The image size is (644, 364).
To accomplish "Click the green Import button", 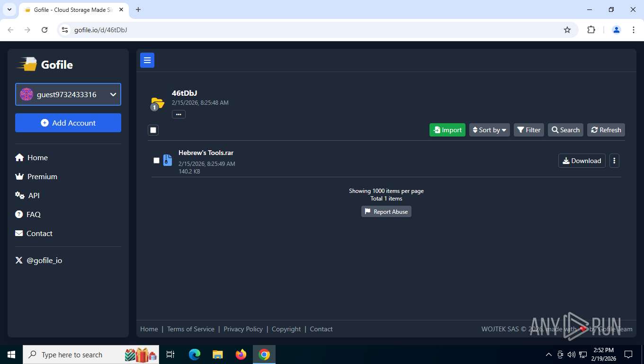I will [x=447, y=130].
